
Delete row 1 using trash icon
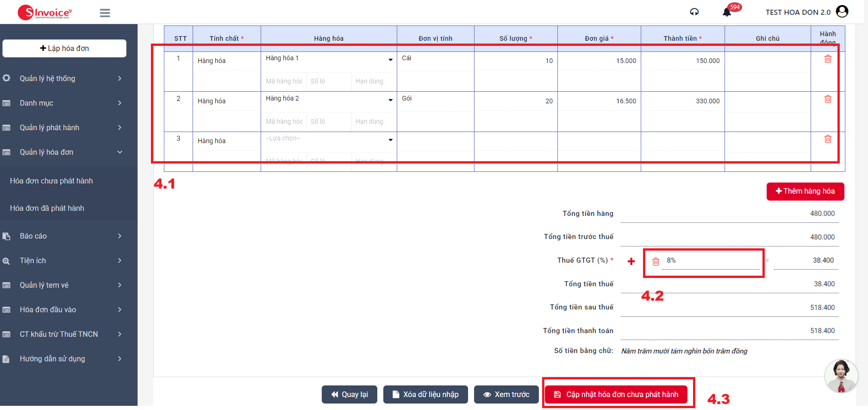828,59
